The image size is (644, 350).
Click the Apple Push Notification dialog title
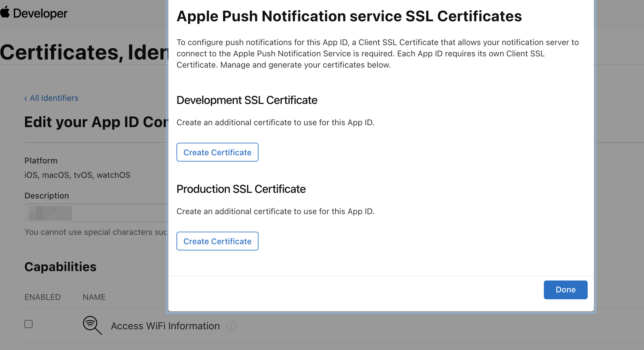click(x=349, y=16)
